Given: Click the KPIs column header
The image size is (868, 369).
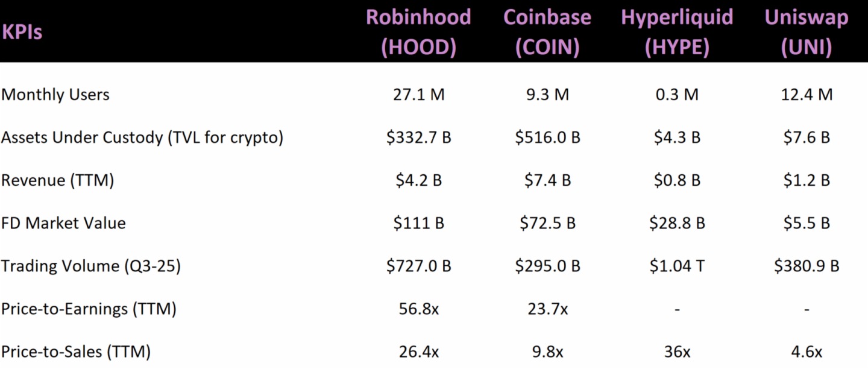Looking at the screenshot, I should pyautogui.click(x=22, y=32).
